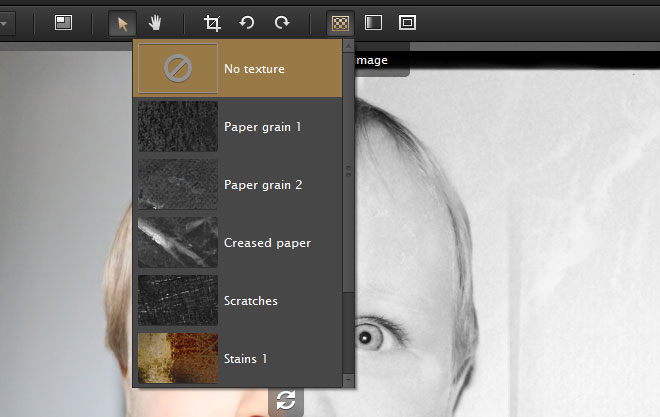Screen dimensions: 660x417
Task: Click the partially hidden image tab label
Action: pyautogui.click(x=372, y=60)
